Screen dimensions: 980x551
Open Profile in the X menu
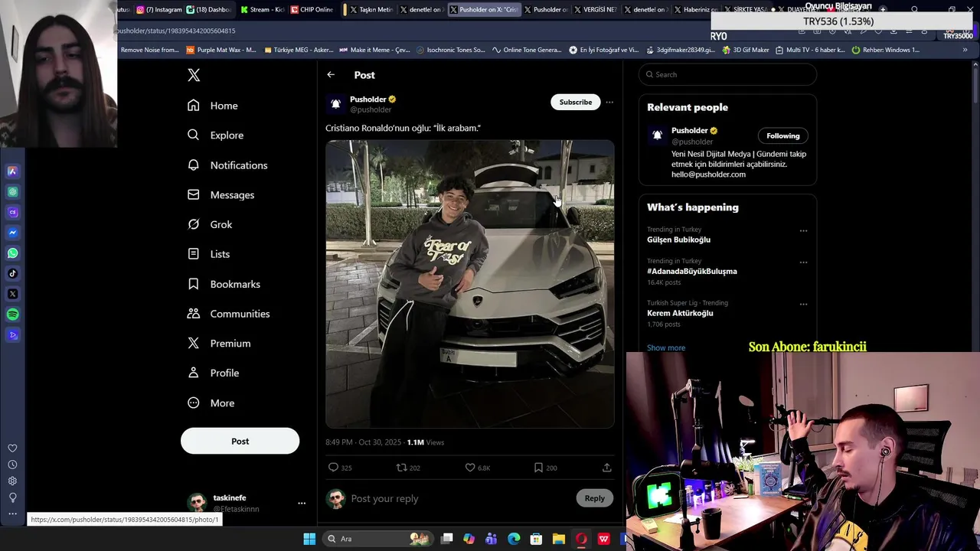(213, 373)
